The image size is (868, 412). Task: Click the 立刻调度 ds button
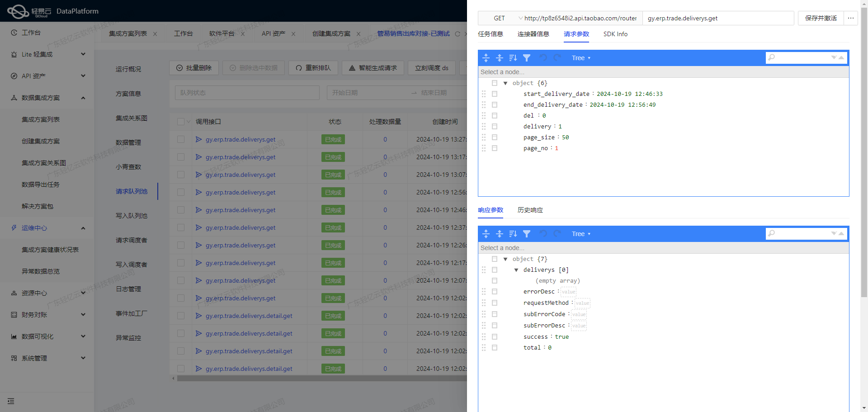click(432, 68)
